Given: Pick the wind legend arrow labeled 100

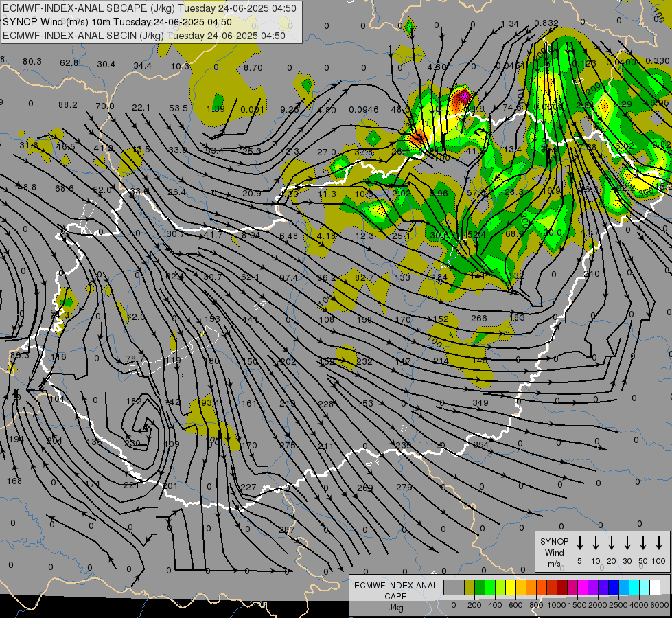Looking at the screenshot, I should point(659,543).
